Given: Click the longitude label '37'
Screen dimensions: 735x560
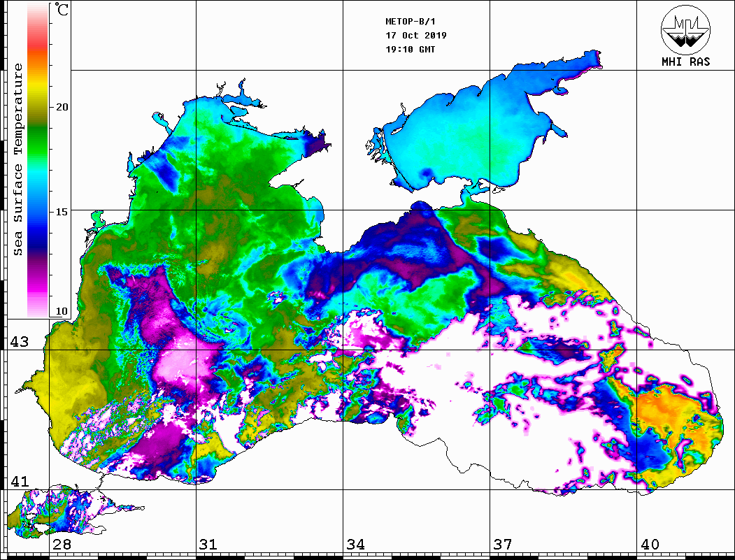Looking at the screenshot, I should coord(503,544).
